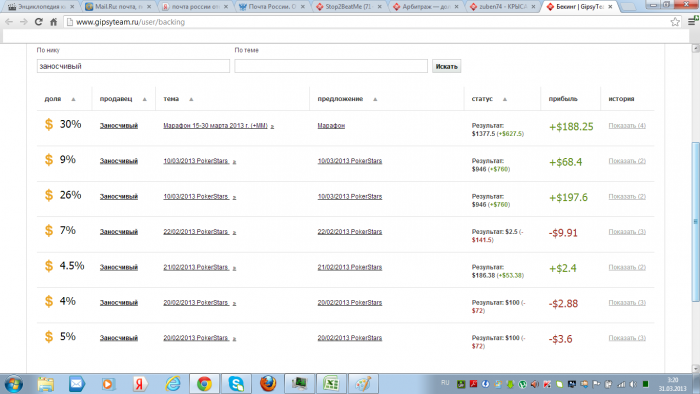The height and width of the screenshot is (394, 700).
Task: Click the dollar icon in 7% row
Action: coord(49,231)
